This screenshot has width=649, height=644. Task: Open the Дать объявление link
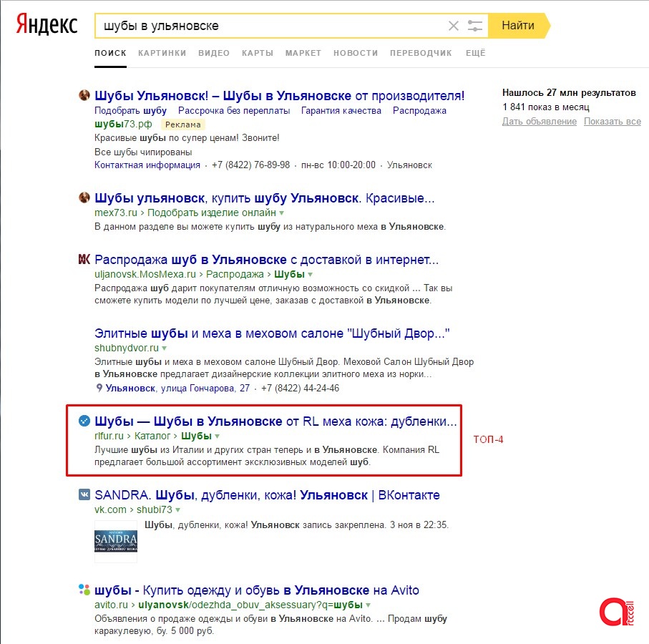pyautogui.click(x=540, y=121)
